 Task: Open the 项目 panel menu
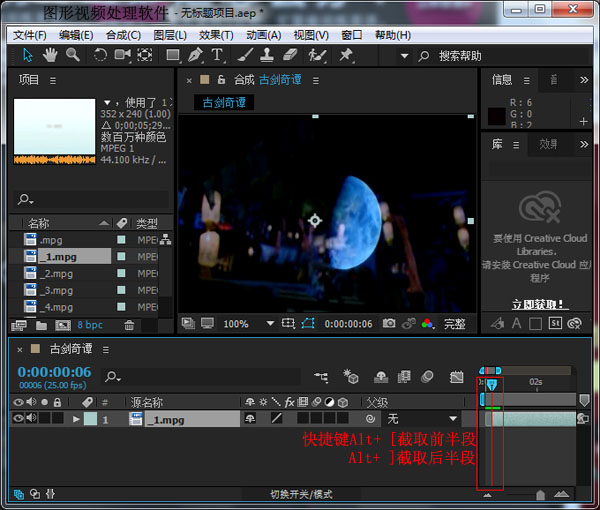coord(53,81)
